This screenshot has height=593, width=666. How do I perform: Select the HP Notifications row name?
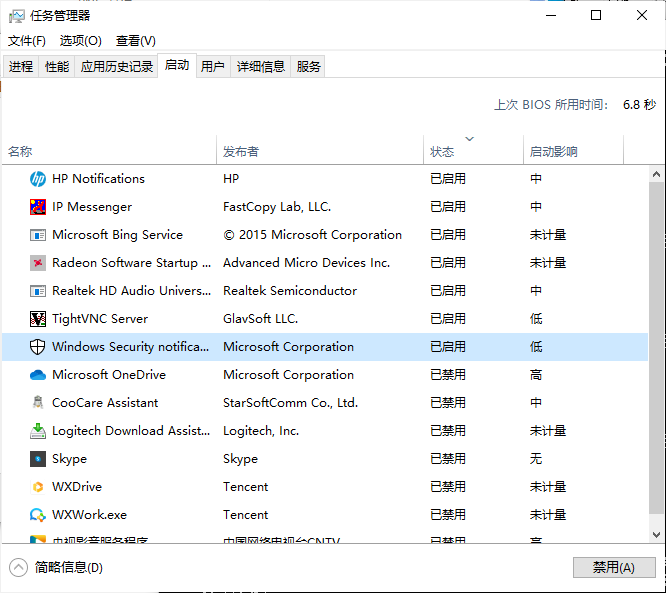(98, 179)
